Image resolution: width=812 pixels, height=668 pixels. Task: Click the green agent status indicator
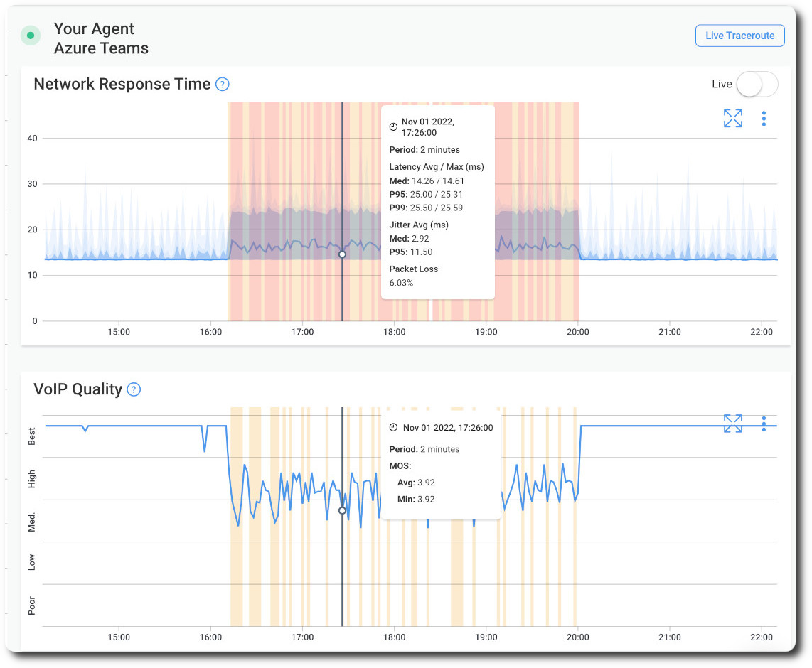point(30,35)
